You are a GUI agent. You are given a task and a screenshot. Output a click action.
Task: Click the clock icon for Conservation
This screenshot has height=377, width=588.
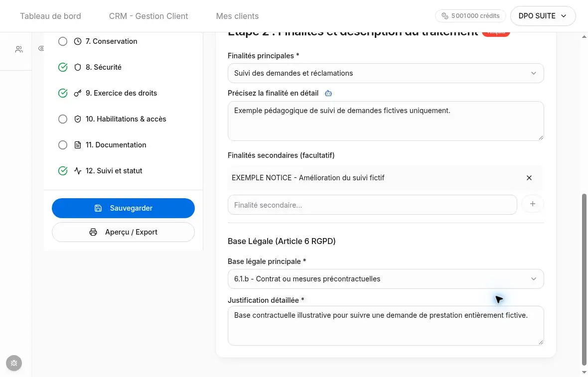78,41
